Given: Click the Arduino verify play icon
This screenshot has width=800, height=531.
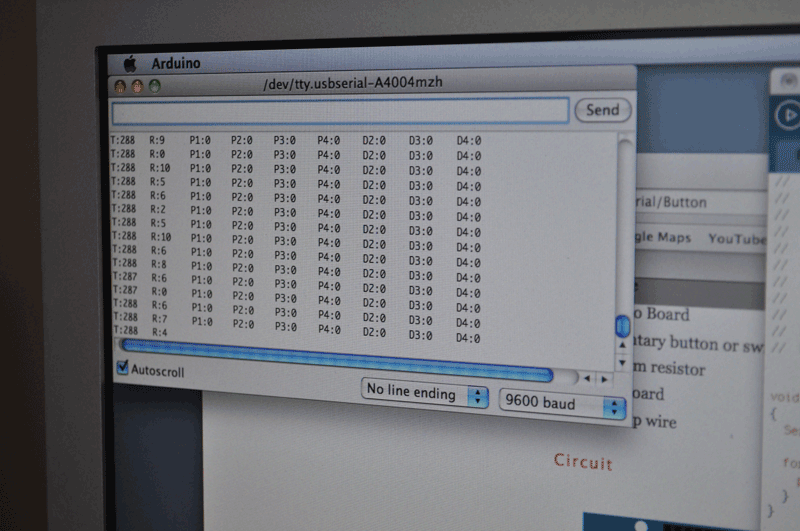Looking at the screenshot, I should [787, 115].
